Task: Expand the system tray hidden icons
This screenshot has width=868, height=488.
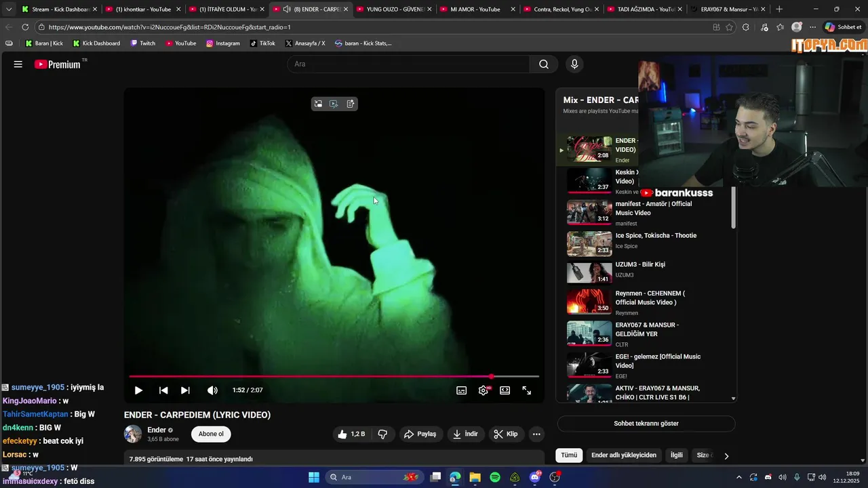Action: click(739, 477)
